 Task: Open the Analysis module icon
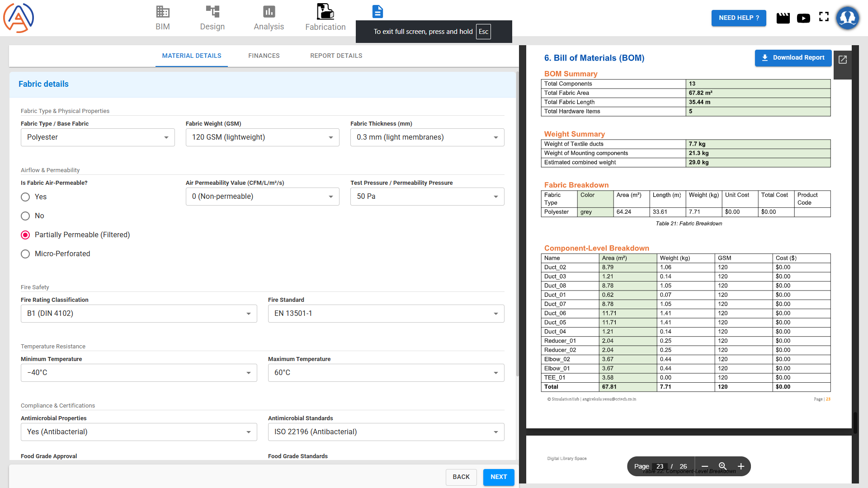click(x=269, y=18)
